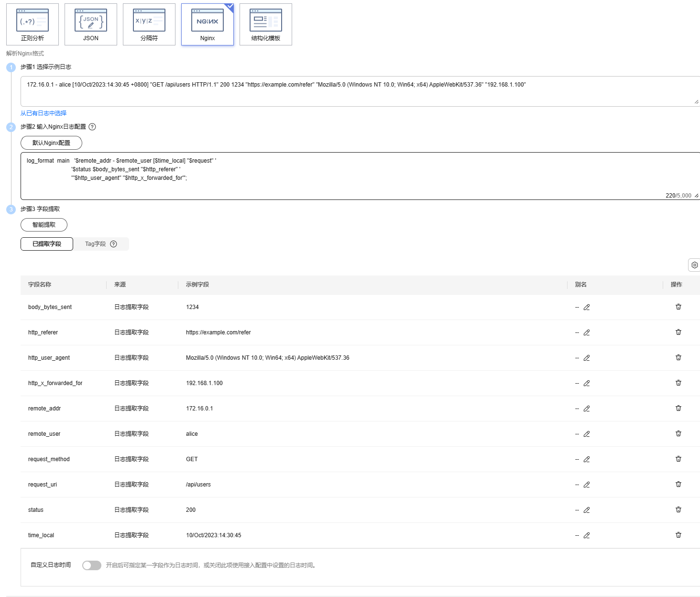Select the 分隔符 delimiter parsing mode
700x597 pixels.
coord(149,24)
